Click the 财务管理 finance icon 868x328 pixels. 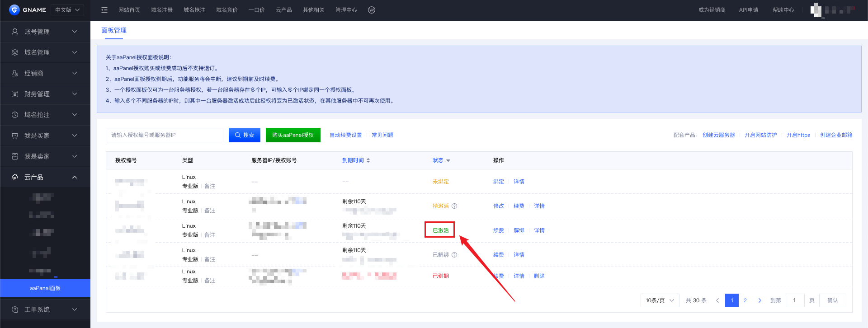[x=15, y=94]
